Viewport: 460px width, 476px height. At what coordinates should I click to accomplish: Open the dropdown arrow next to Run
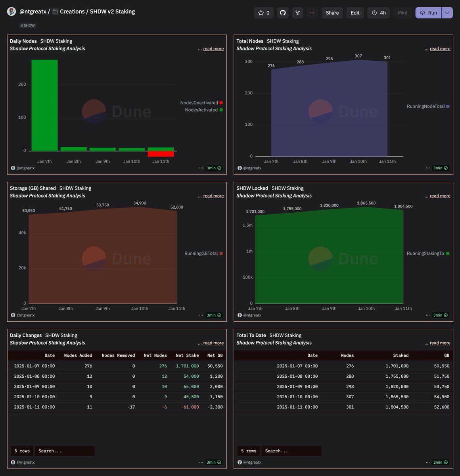[x=447, y=13]
